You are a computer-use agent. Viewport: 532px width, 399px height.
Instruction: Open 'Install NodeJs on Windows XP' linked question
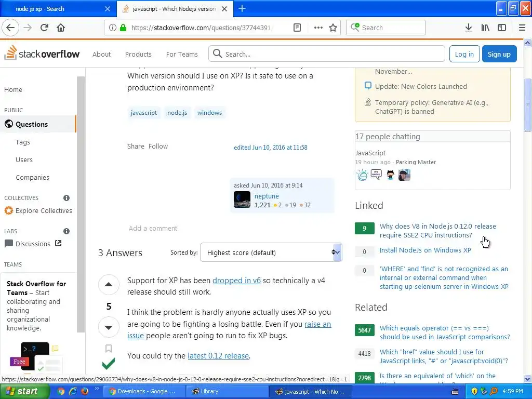(x=425, y=250)
